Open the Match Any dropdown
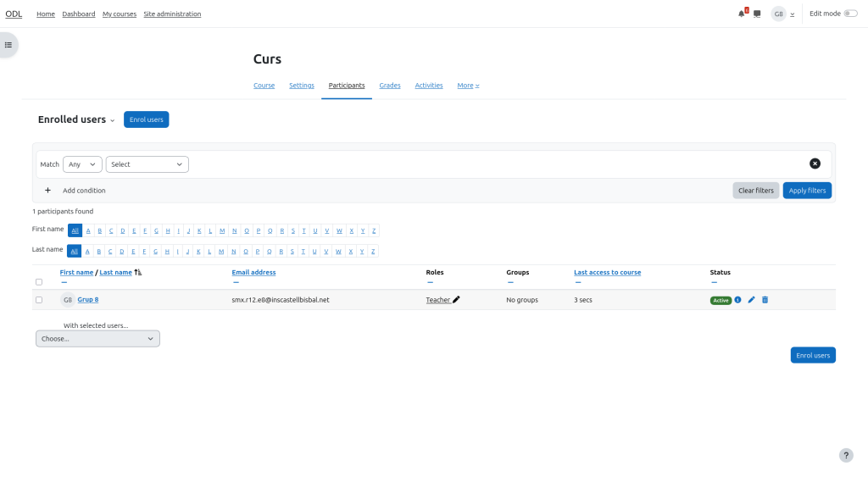 82,164
